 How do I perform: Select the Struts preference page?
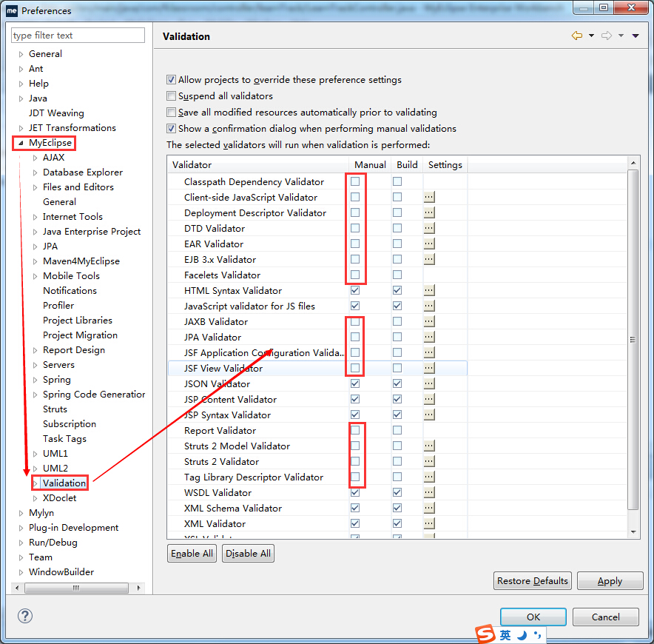pos(55,409)
